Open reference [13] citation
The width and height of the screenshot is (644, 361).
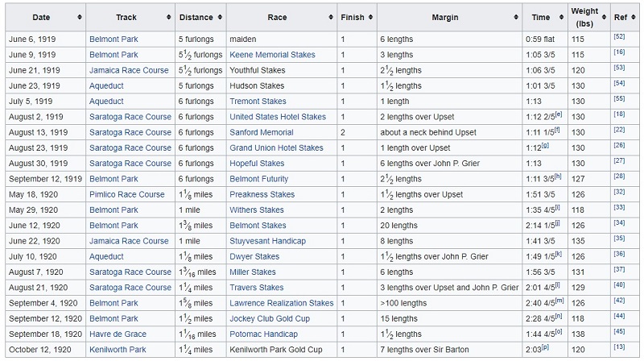(x=619, y=347)
